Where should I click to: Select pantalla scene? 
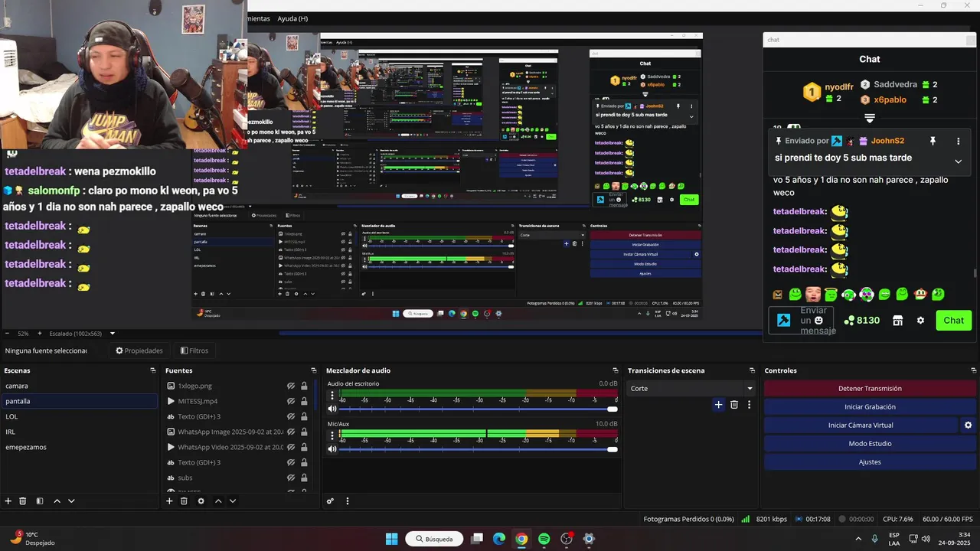79,401
